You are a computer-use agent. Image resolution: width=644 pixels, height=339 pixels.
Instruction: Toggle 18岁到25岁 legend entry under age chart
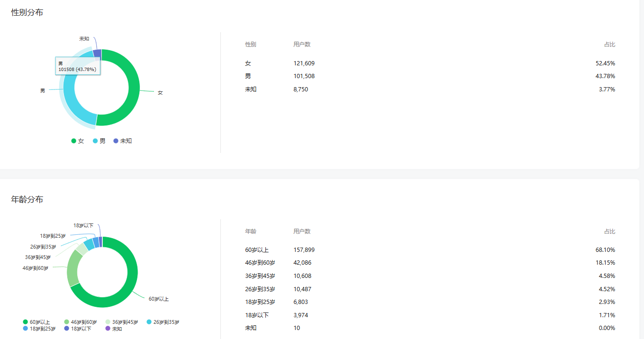(x=39, y=329)
